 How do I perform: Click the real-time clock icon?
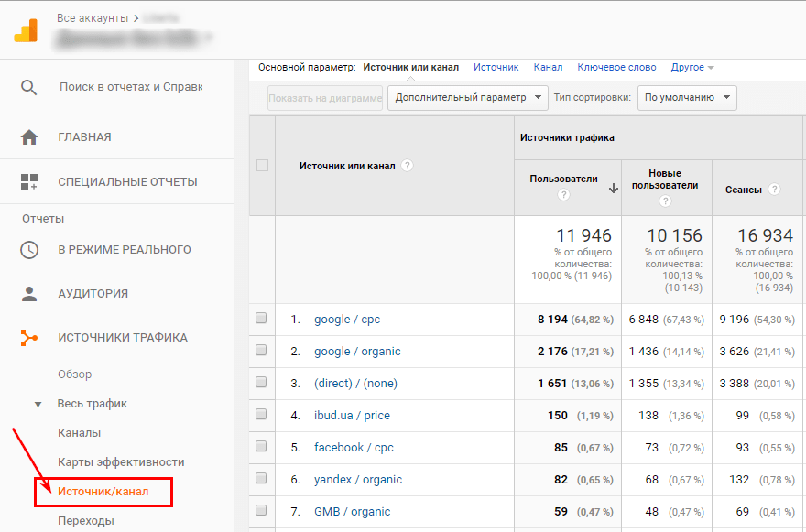point(29,250)
